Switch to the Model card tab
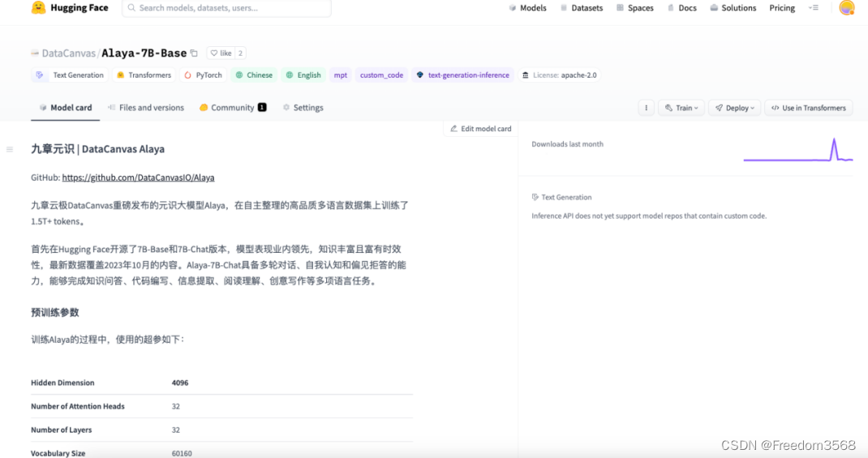868x458 pixels. click(66, 108)
